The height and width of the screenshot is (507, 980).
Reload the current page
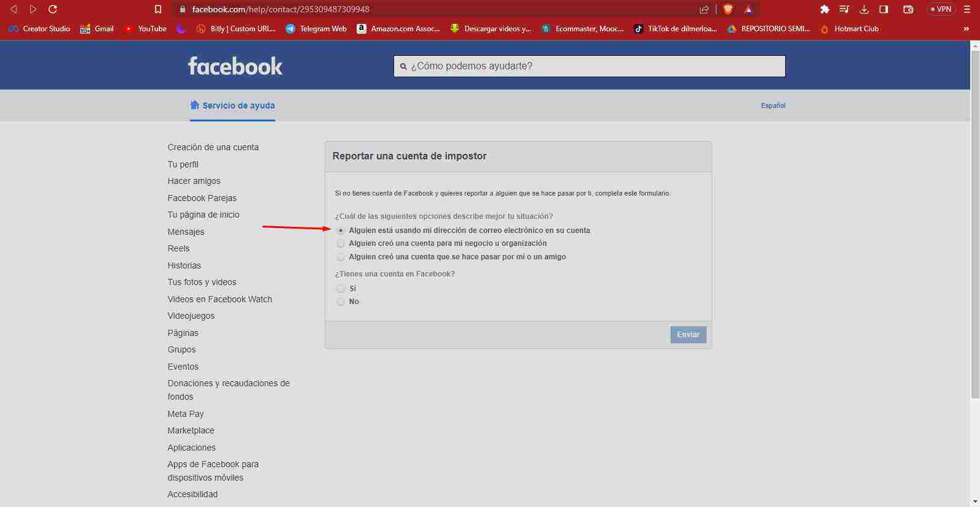click(53, 9)
